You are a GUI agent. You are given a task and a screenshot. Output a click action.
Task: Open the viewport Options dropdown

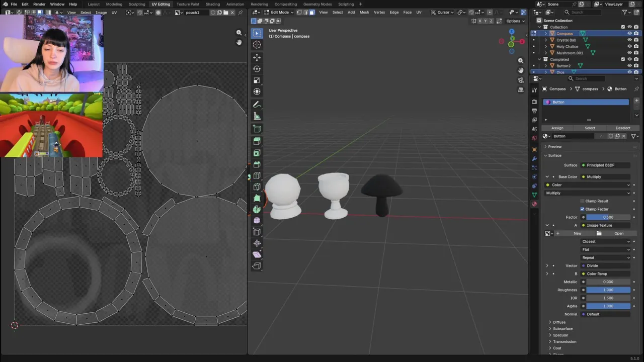point(515,21)
